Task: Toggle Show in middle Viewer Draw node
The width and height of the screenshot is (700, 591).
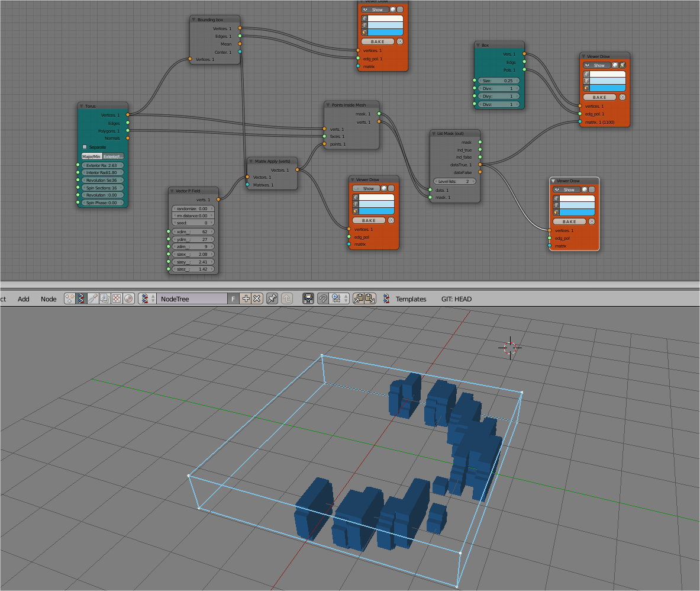Action: tap(366, 188)
